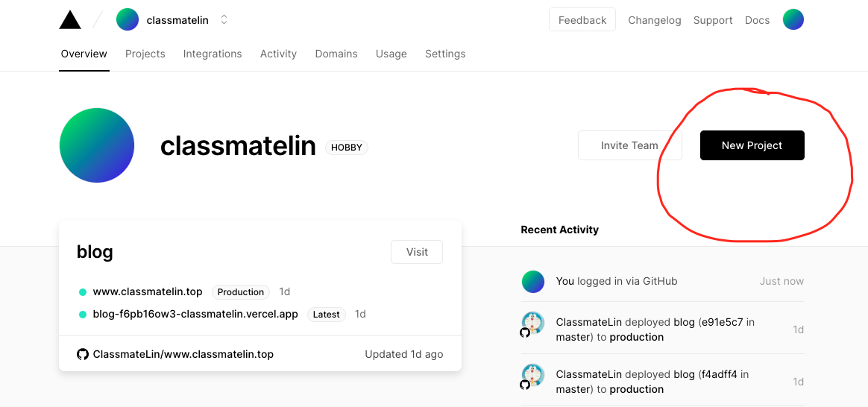Switch to the Projects tab
This screenshot has width=868, height=407.
[145, 54]
